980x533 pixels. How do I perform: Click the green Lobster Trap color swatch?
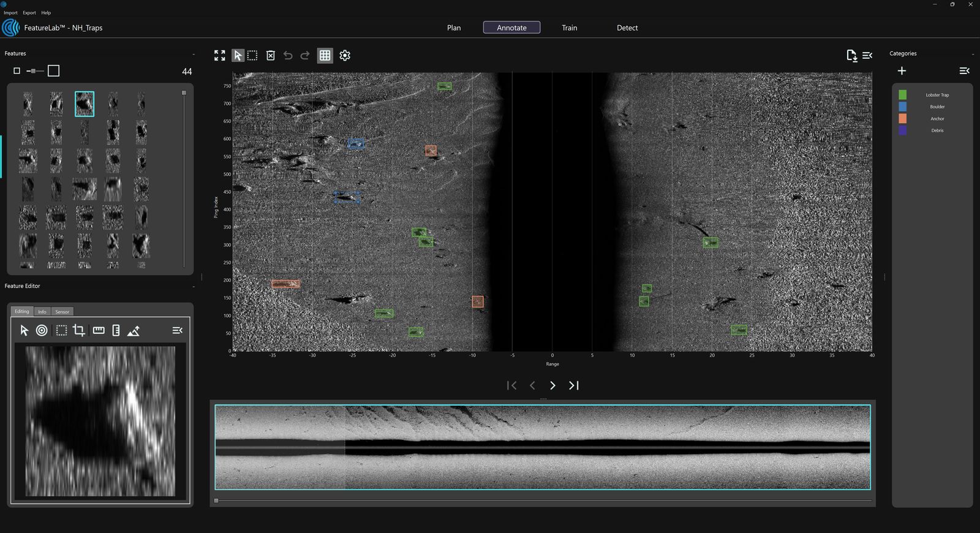click(x=902, y=95)
